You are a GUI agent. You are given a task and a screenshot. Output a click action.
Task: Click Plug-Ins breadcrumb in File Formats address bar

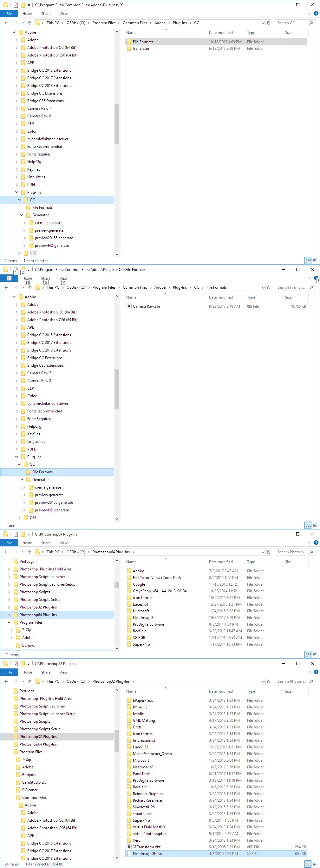tap(180, 287)
